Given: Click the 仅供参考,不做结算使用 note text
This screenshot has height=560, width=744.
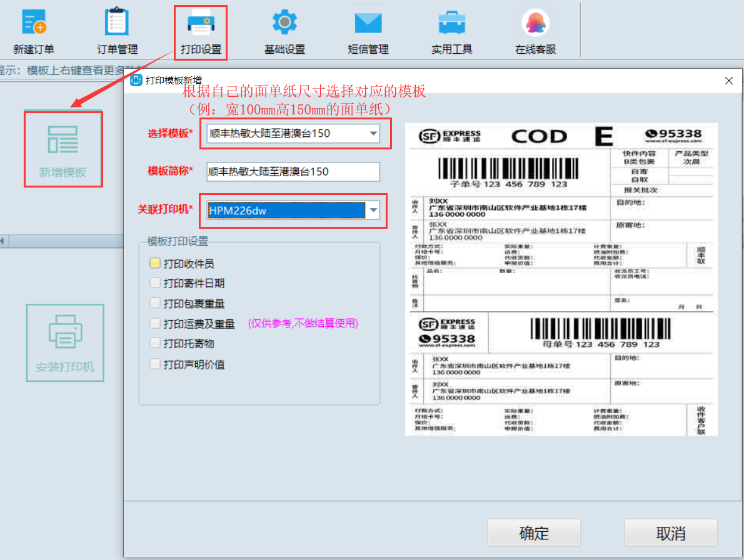Looking at the screenshot, I should pyautogui.click(x=303, y=323).
